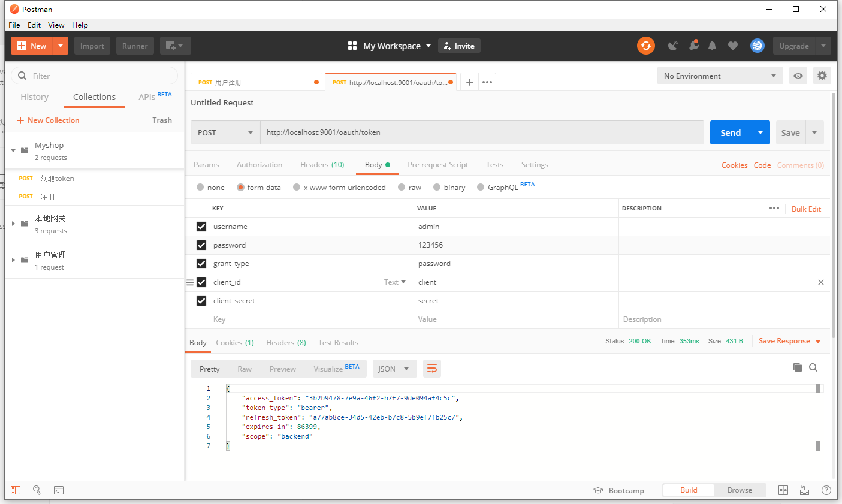Uncheck the username row checkbox
Screen dimensions: 842x504
201,227
